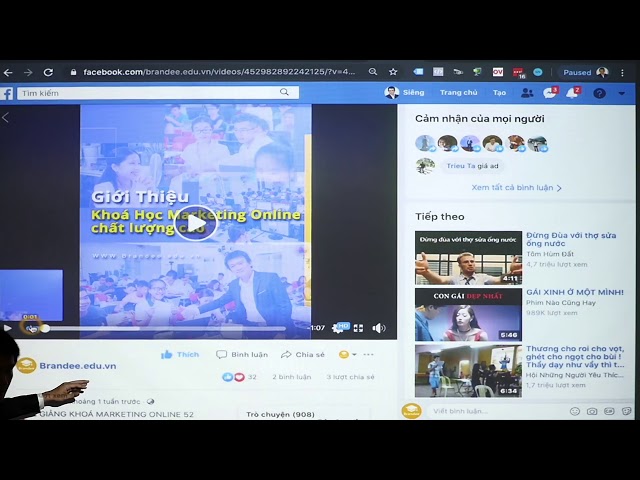Click the Tìm kiếm search field
This screenshot has width=640, height=480.
click(158, 93)
